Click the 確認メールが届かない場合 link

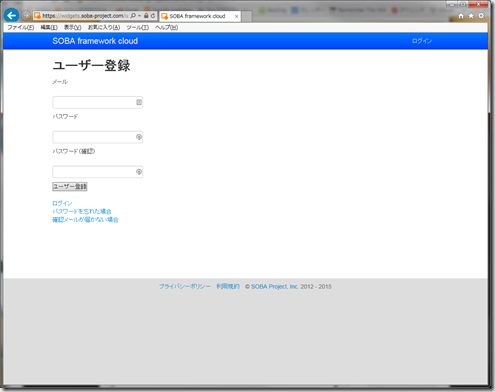click(x=85, y=220)
